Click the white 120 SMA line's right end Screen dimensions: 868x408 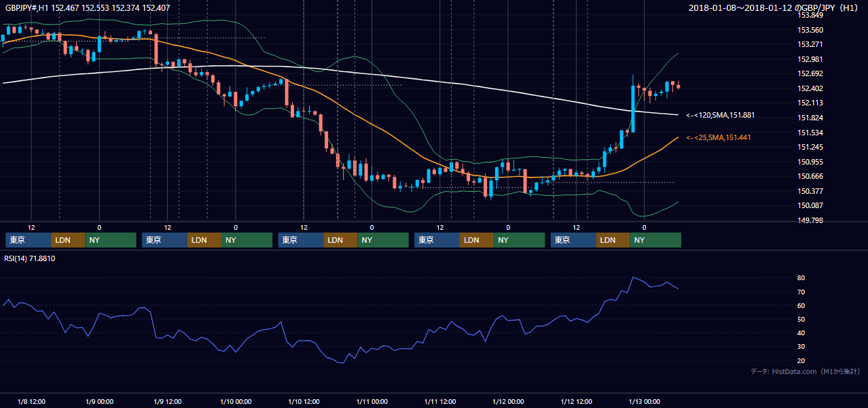click(676, 114)
